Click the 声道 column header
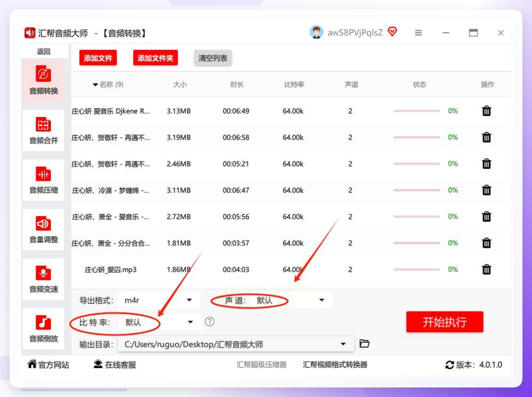Screen dimensions: 532x397 [x=351, y=84]
